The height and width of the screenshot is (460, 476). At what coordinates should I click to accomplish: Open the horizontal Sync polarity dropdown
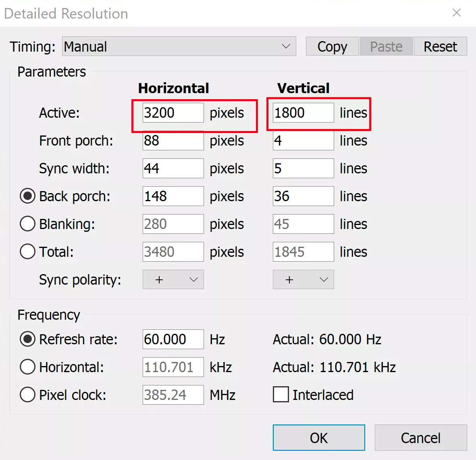coord(173,279)
